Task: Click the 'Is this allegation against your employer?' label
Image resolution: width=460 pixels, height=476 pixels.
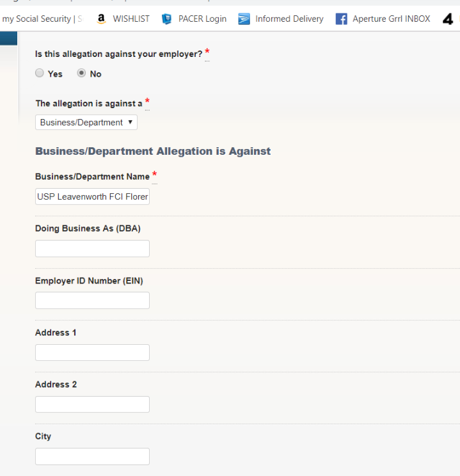Action: (119, 54)
